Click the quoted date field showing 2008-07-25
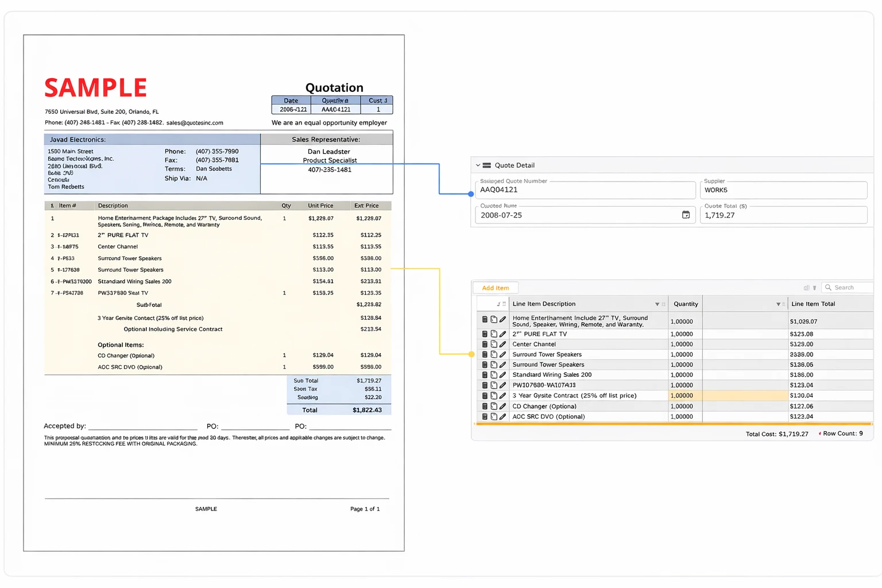 pyautogui.click(x=586, y=215)
